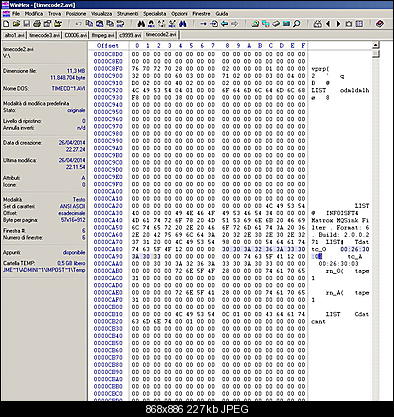Click the column header '0' in hex view
Screen dimensions: 394x417
click(x=137, y=46)
